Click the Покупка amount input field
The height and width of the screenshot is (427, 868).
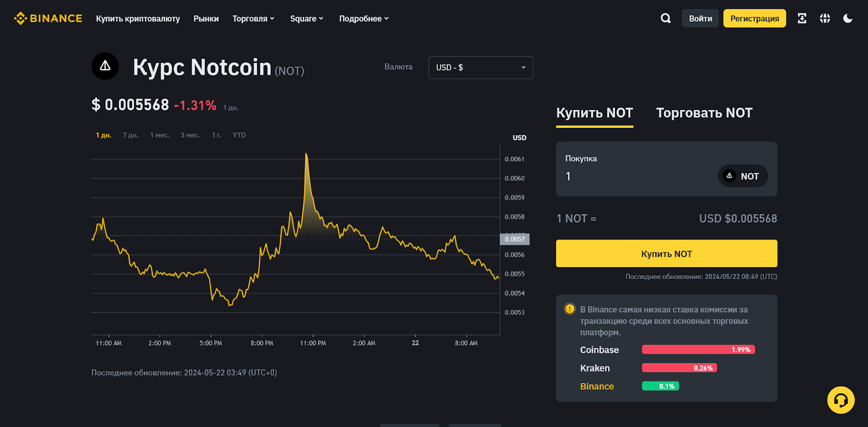tap(635, 177)
